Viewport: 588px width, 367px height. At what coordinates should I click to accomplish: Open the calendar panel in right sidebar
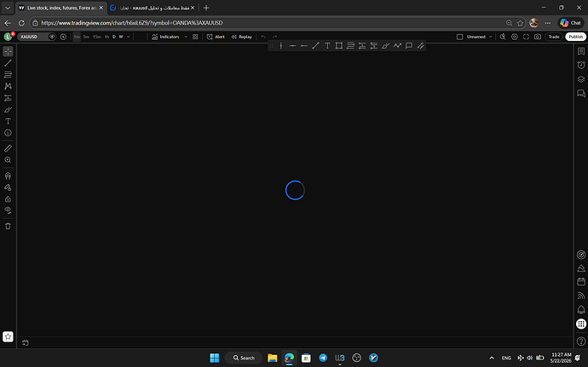click(581, 282)
